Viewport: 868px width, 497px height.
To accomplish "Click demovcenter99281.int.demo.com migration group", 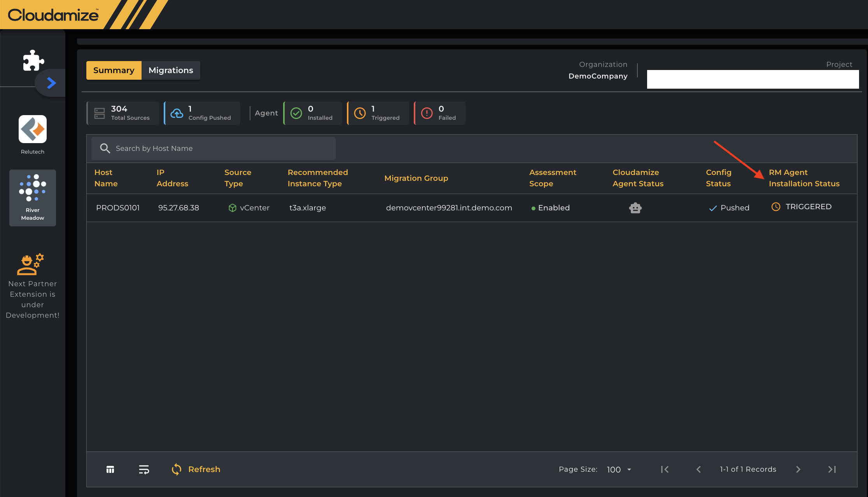I will (449, 208).
